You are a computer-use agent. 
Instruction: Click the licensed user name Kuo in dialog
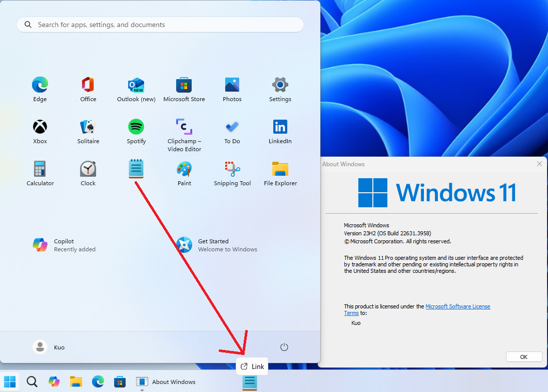click(x=356, y=323)
